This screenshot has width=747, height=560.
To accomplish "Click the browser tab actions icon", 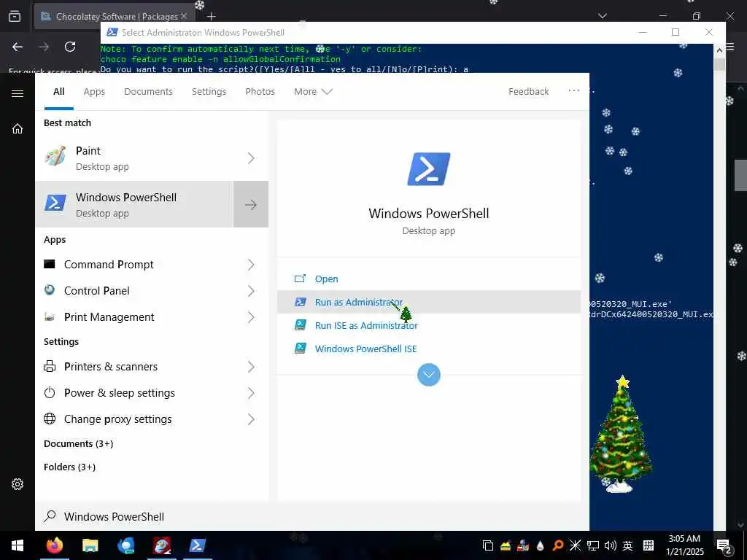I will [x=15, y=16].
